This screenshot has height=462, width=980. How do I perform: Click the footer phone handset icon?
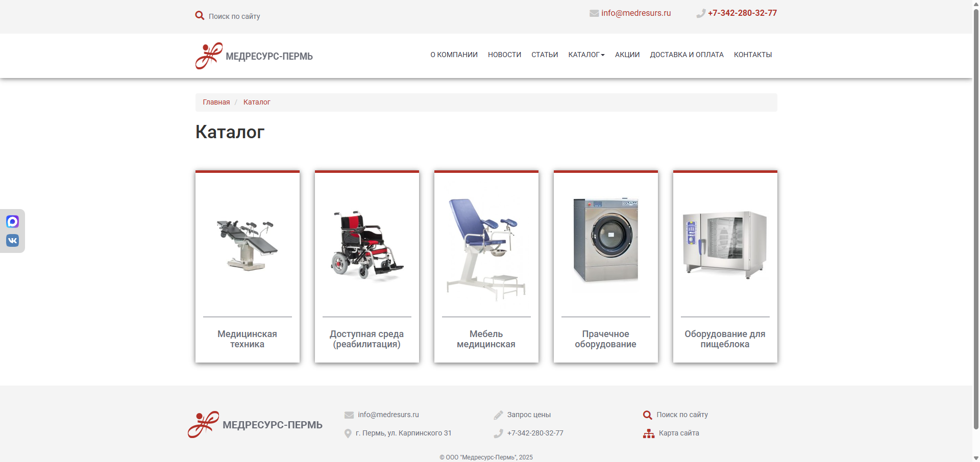(x=499, y=433)
